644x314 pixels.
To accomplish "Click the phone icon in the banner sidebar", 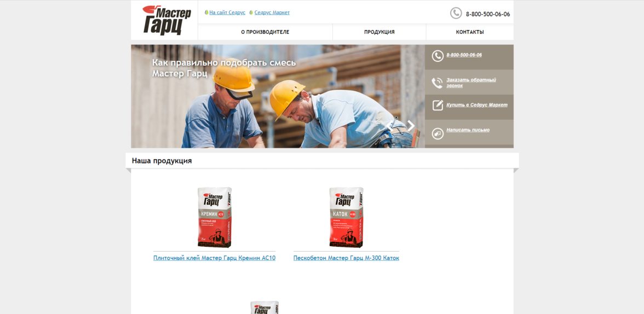I will click(438, 56).
